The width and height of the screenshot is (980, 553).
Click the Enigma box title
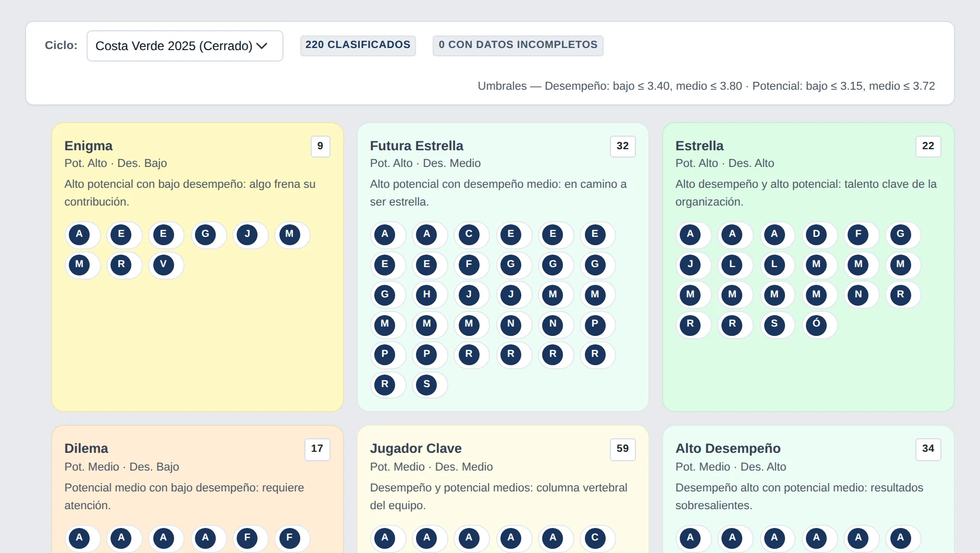tap(89, 146)
